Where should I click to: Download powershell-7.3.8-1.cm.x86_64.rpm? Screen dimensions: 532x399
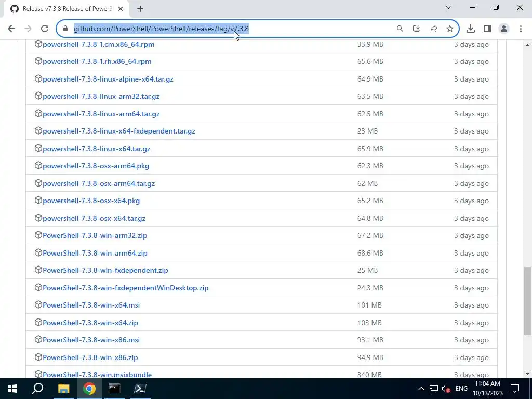point(98,44)
